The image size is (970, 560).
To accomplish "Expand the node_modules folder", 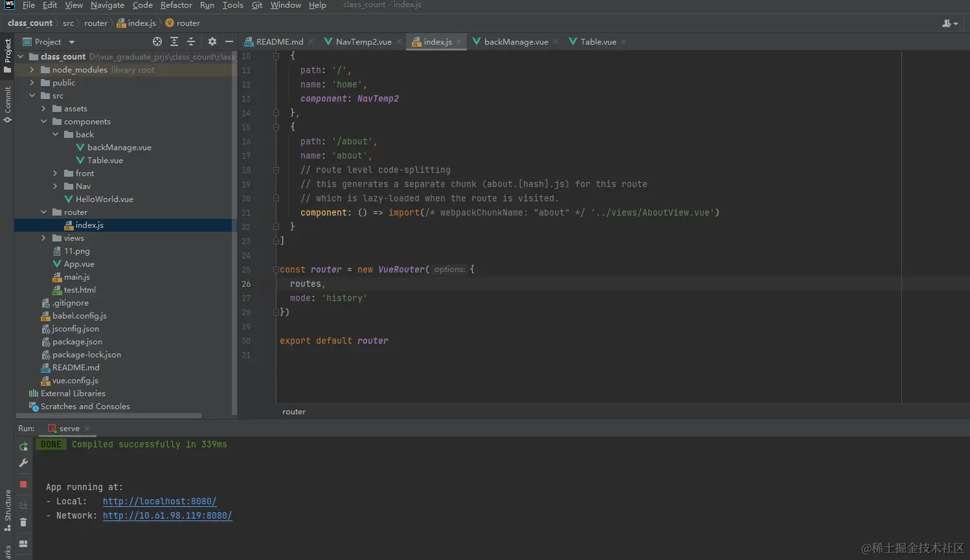I will [x=32, y=70].
